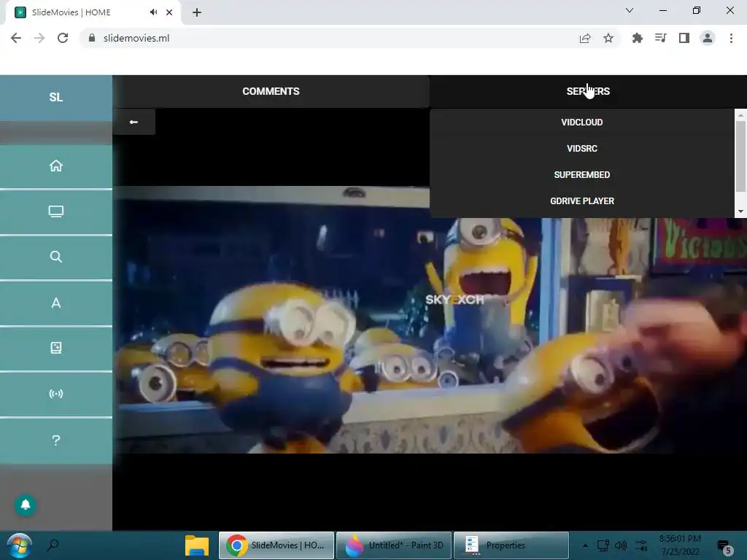
Task: Open Chrome three-dot menu
Action: [731, 38]
